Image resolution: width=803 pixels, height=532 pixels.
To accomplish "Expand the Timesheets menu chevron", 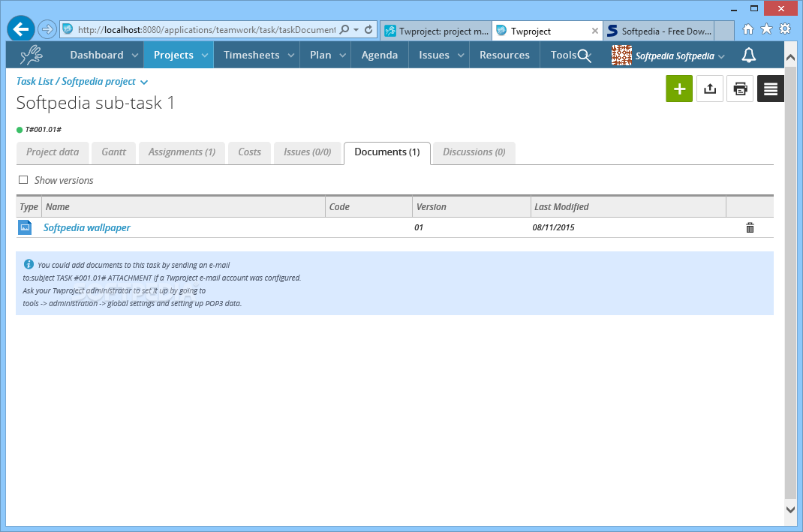I will point(291,56).
